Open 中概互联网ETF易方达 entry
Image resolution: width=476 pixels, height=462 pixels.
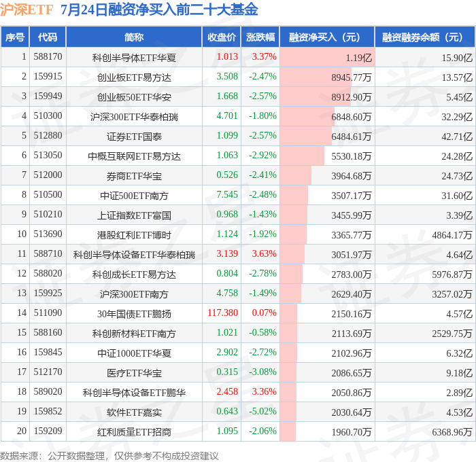click(134, 156)
